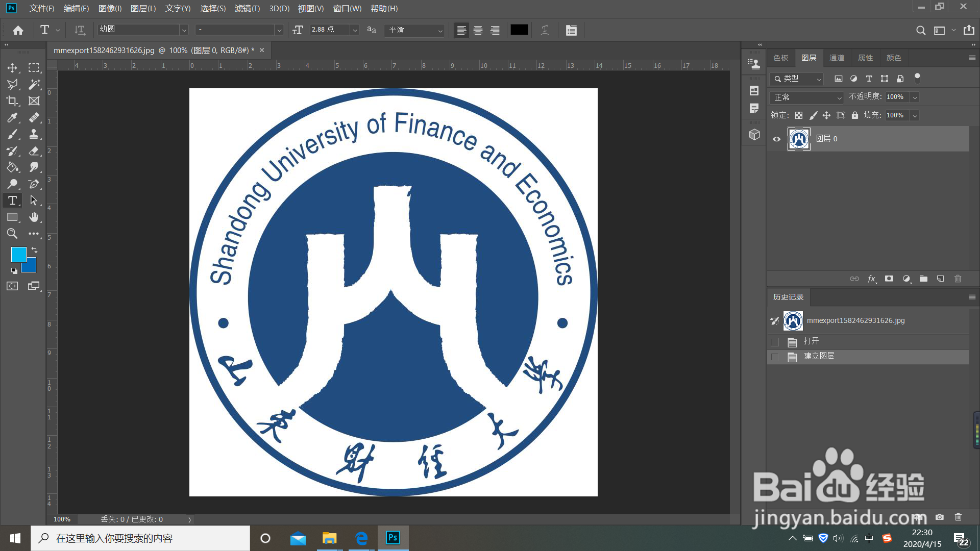Open the 视图(V) menu
Screen dimensions: 980x551
[311, 8]
